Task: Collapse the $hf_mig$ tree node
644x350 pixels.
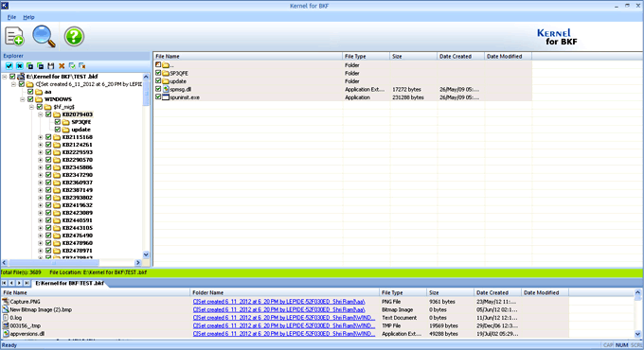Action: (31, 107)
